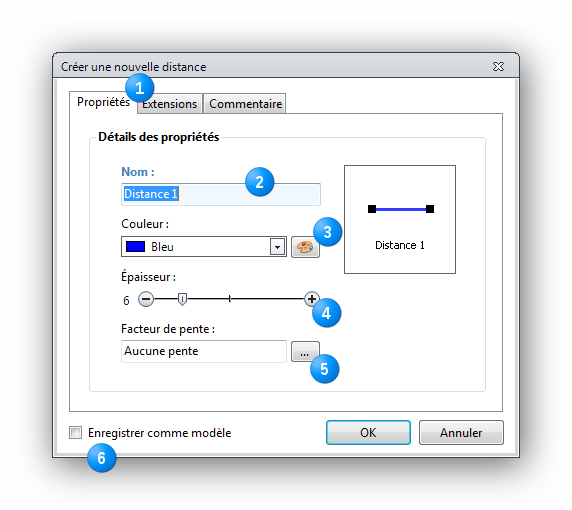This screenshot has height=510, width=572.
Task: Click the blue color swatch beside Bleu
Action: tap(135, 247)
